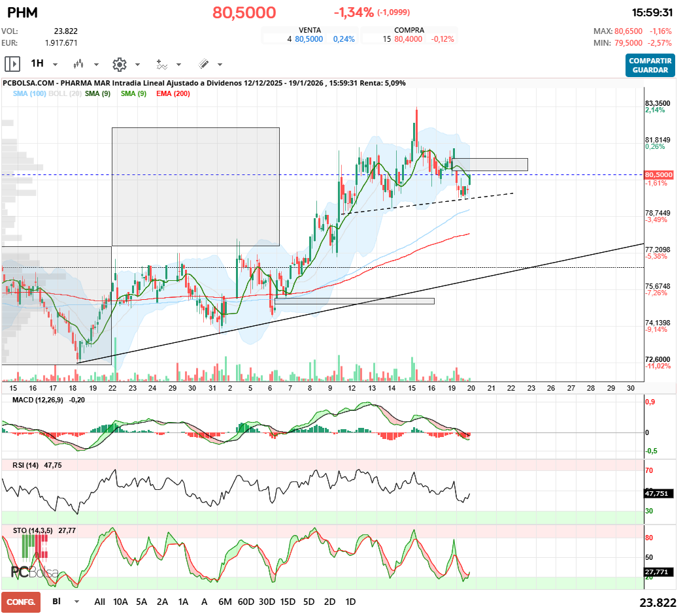The width and height of the screenshot is (685, 616).
Task: Toggle the light green SMA (9) label
Action: pyautogui.click(x=133, y=93)
